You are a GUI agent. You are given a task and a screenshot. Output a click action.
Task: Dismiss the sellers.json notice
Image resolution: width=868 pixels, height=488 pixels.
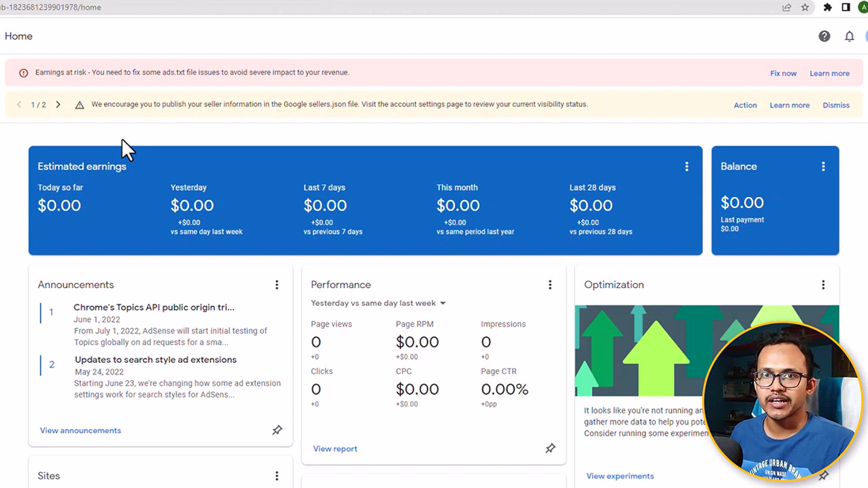pos(836,105)
